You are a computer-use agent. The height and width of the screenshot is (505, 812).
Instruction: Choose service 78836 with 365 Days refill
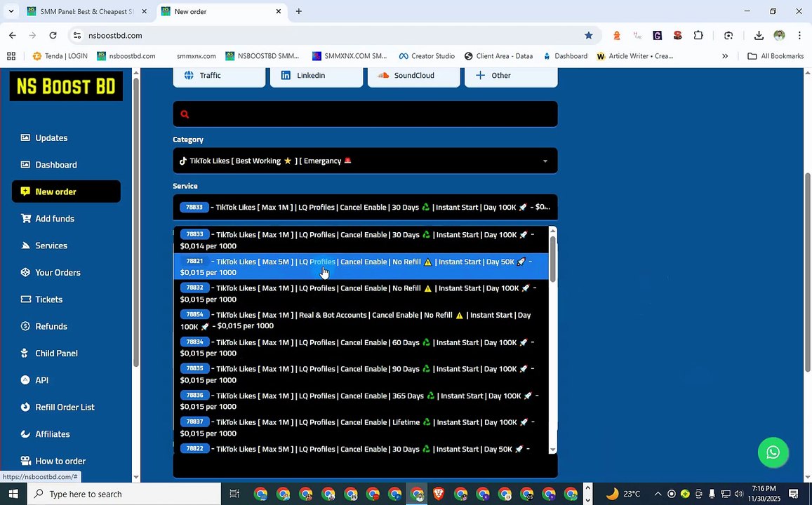[x=361, y=401]
